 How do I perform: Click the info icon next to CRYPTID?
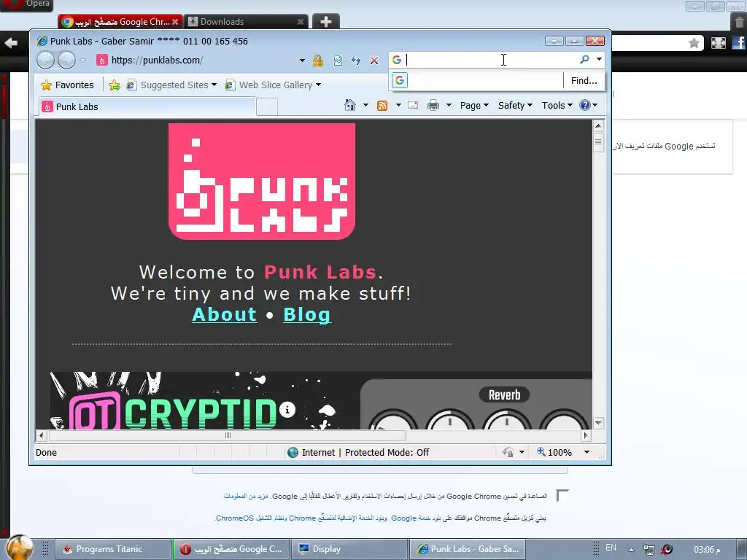287,410
